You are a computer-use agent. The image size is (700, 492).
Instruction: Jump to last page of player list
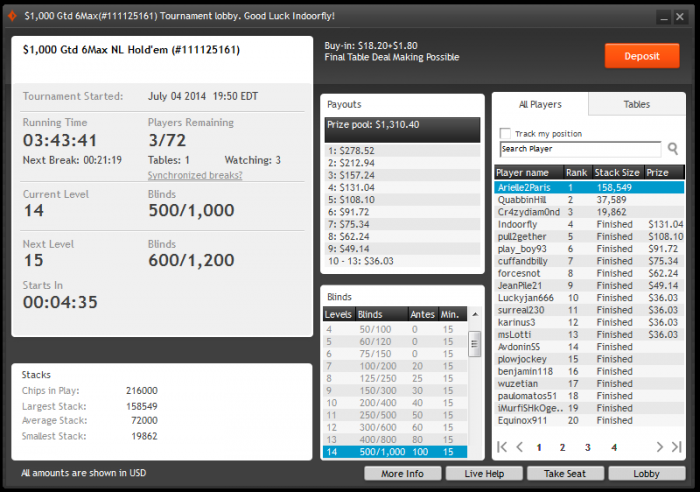pyautogui.click(x=677, y=447)
